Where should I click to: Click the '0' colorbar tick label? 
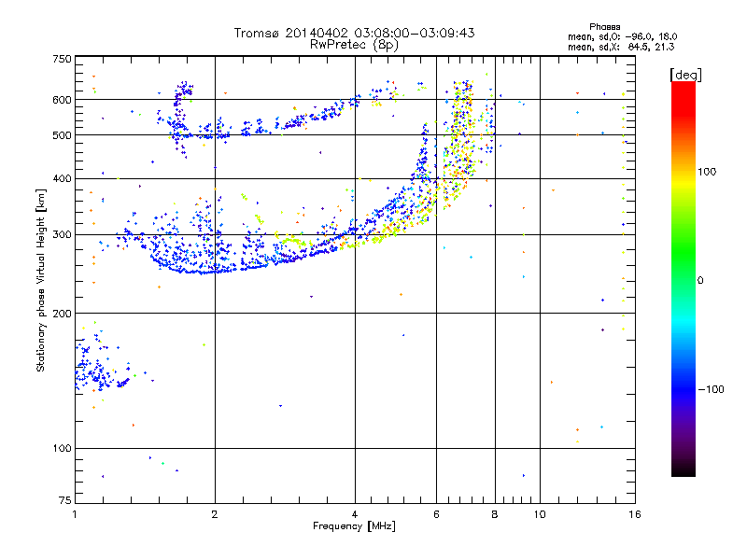tap(699, 281)
